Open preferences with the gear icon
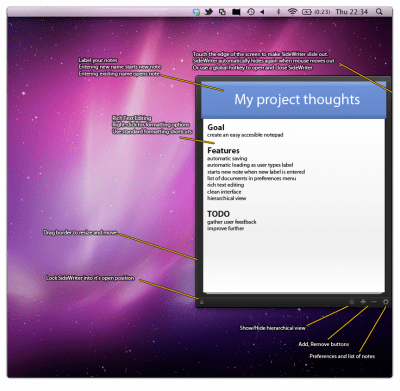 pos(386,302)
